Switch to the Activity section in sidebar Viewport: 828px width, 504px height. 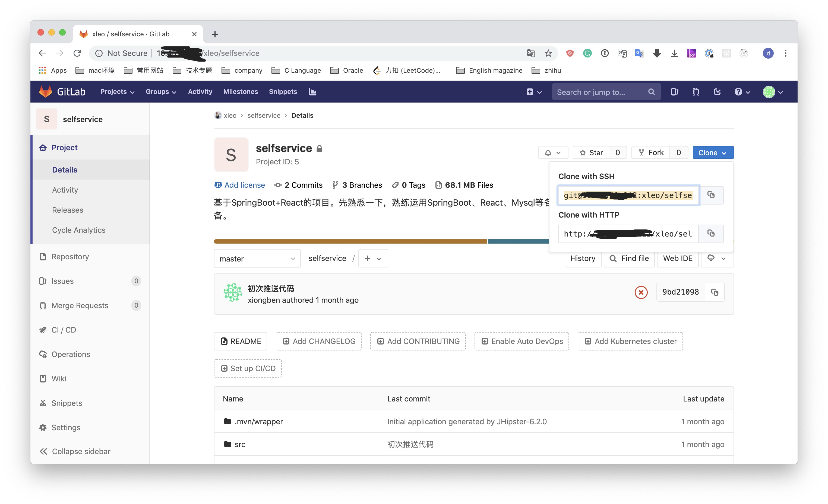(65, 190)
